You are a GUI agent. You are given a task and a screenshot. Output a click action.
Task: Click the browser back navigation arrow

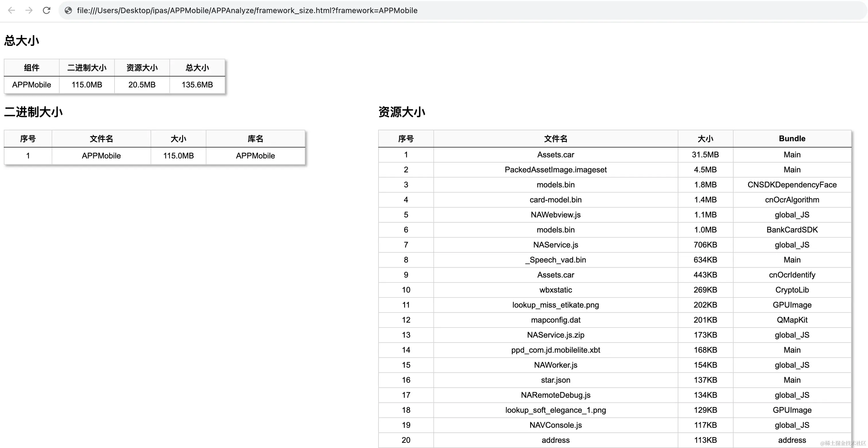click(x=11, y=10)
